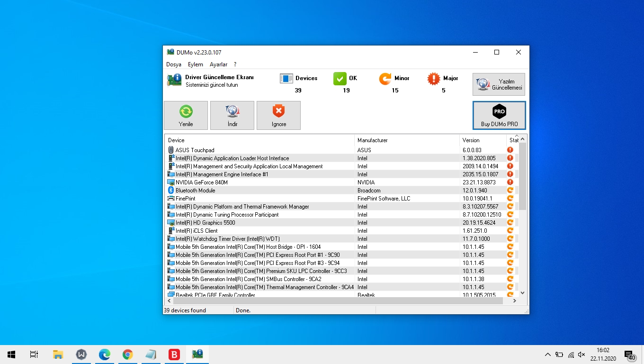The width and height of the screenshot is (644, 364).
Task: Open the Eylem menu
Action: (195, 64)
